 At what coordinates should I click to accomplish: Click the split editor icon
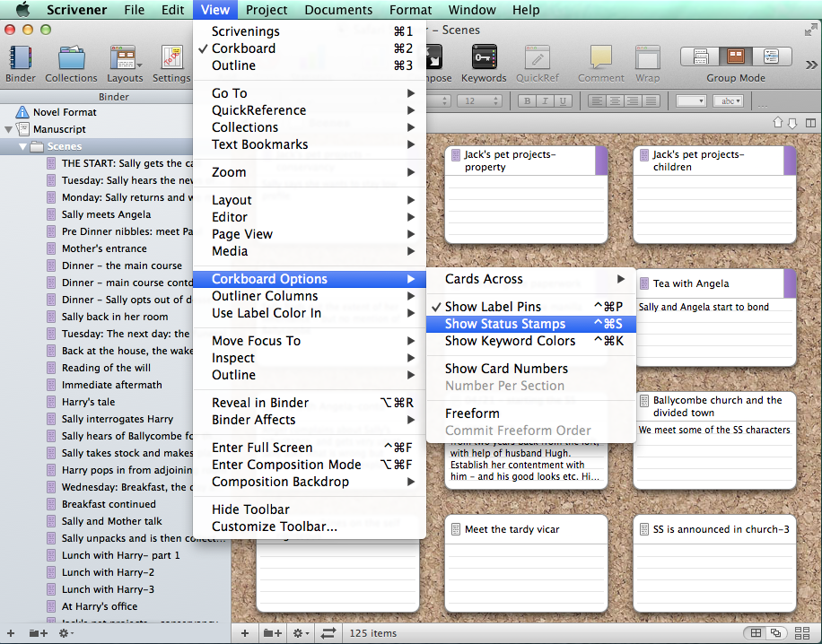tap(810, 123)
